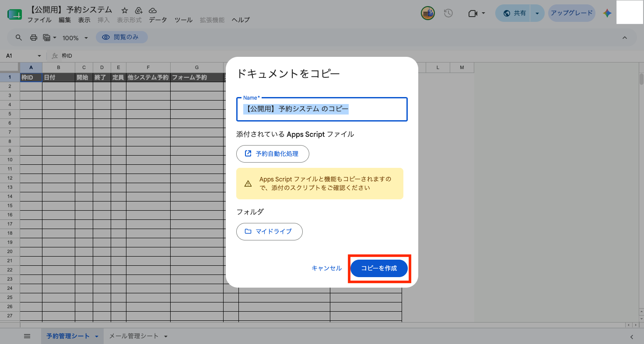Click the 定員 header cell
Viewport: 644px width, 344px height.
coord(119,77)
